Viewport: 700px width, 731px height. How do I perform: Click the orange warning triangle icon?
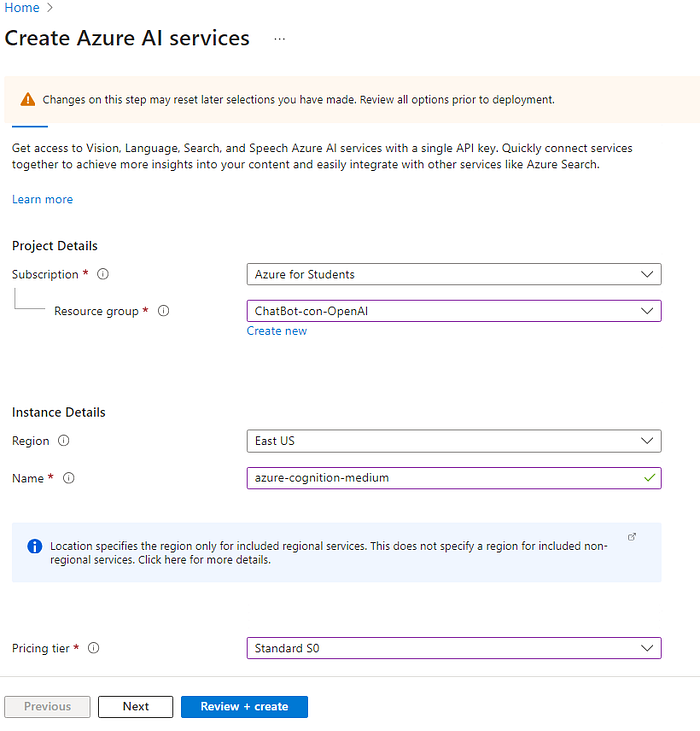click(x=28, y=100)
